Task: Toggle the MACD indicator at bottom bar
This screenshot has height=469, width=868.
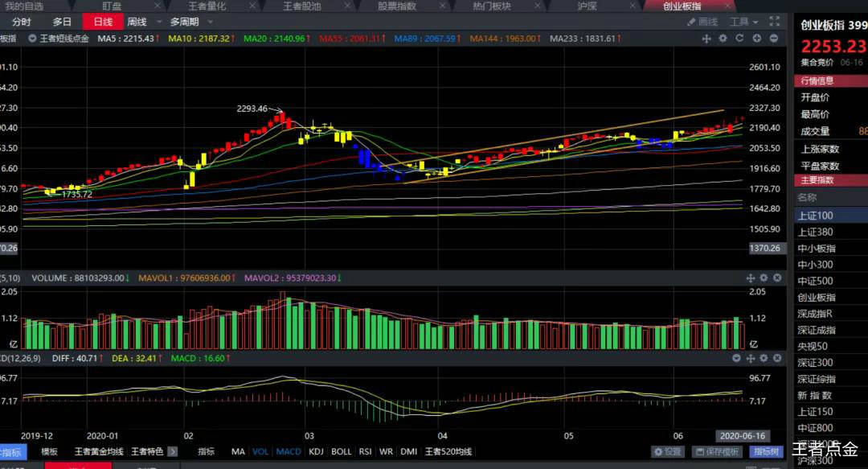Action: pos(289,452)
